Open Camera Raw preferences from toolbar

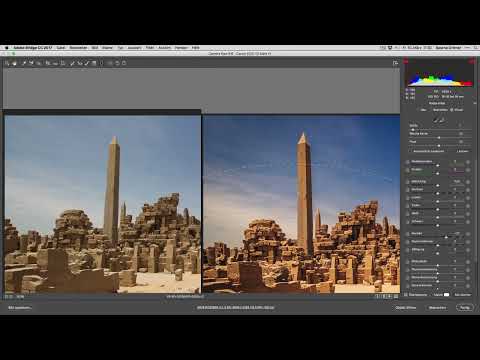coord(110,63)
